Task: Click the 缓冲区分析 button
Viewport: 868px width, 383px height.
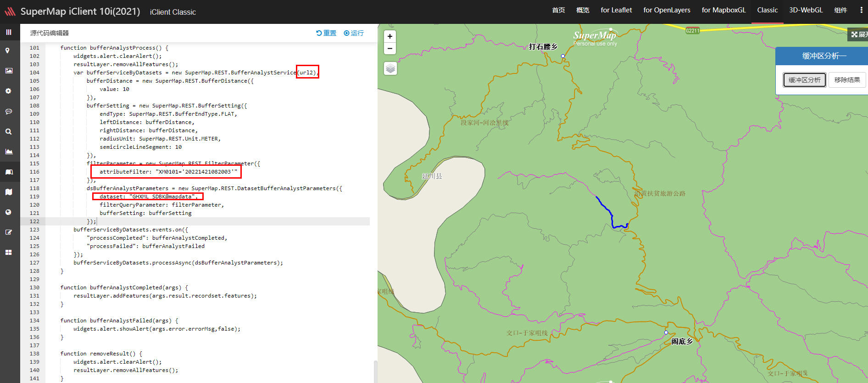Action: point(804,80)
